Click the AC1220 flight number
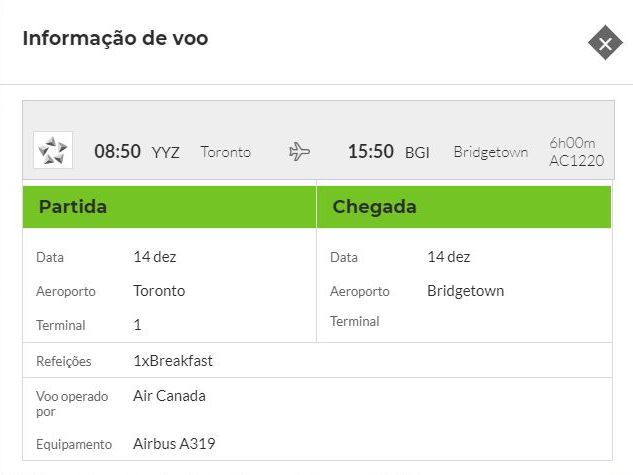This screenshot has width=633, height=475. tap(576, 161)
